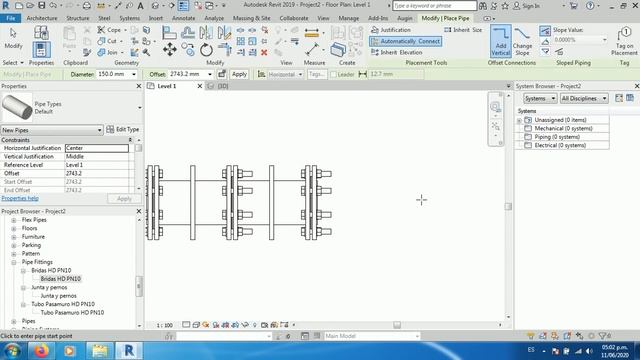Open Systems view dropdown in System Browser
The width and height of the screenshot is (640, 360).
(x=540, y=98)
